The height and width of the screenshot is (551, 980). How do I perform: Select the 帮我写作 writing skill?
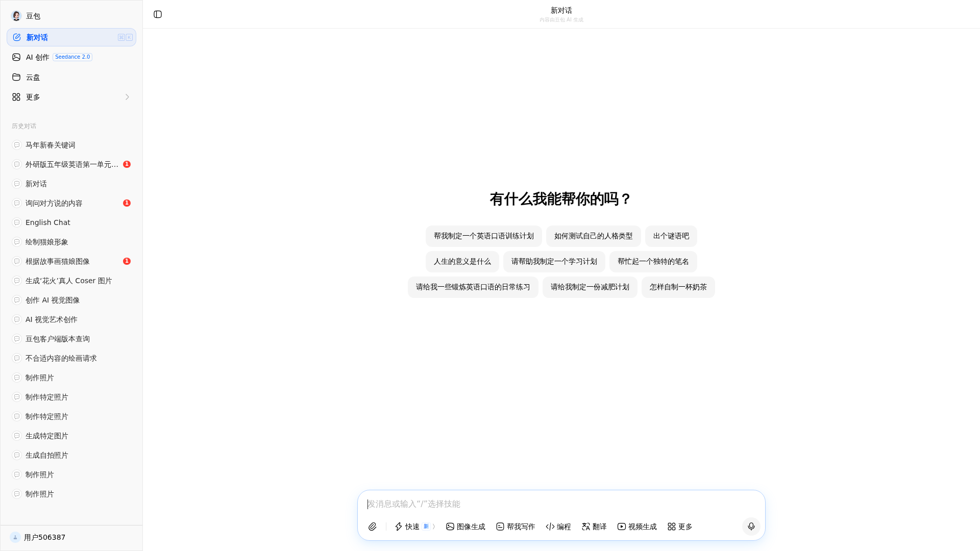coord(515,527)
